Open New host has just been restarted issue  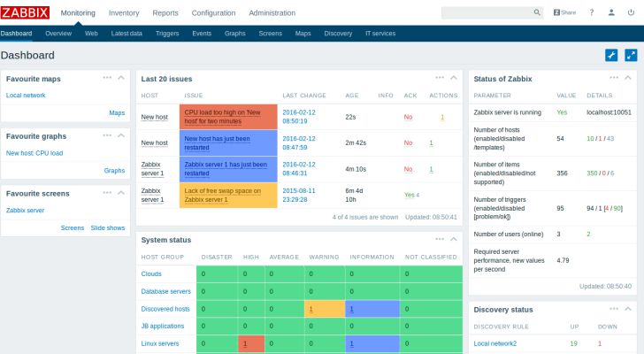tap(217, 142)
